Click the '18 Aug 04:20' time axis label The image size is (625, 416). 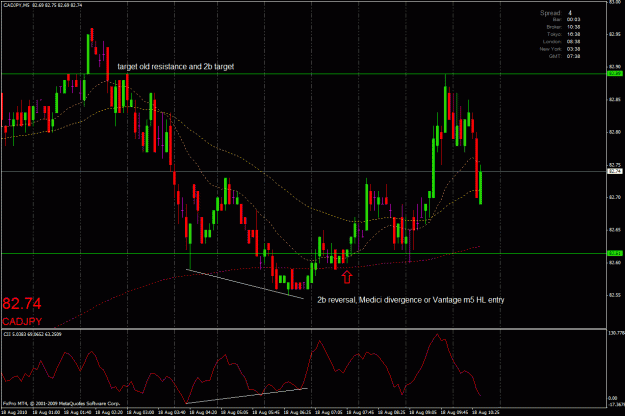(203, 412)
